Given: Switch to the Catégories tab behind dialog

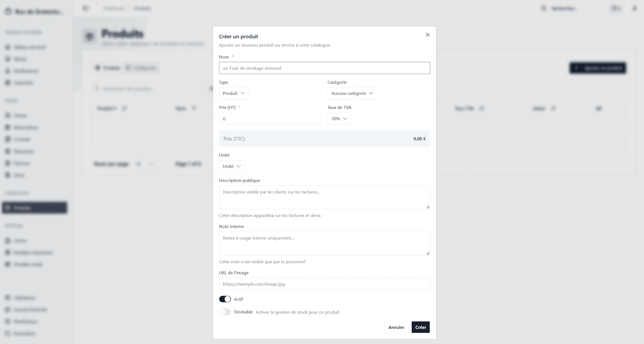Looking at the screenshot, I should 141,68.
